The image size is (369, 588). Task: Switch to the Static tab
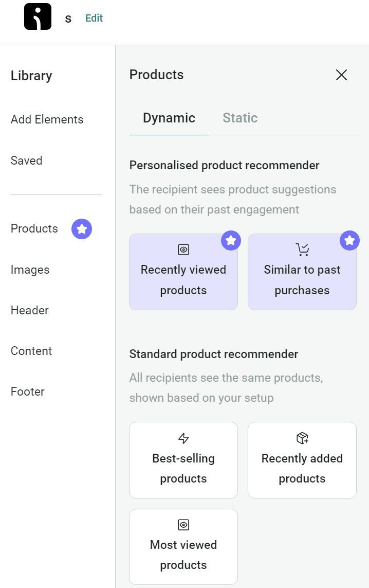[239, 118]
